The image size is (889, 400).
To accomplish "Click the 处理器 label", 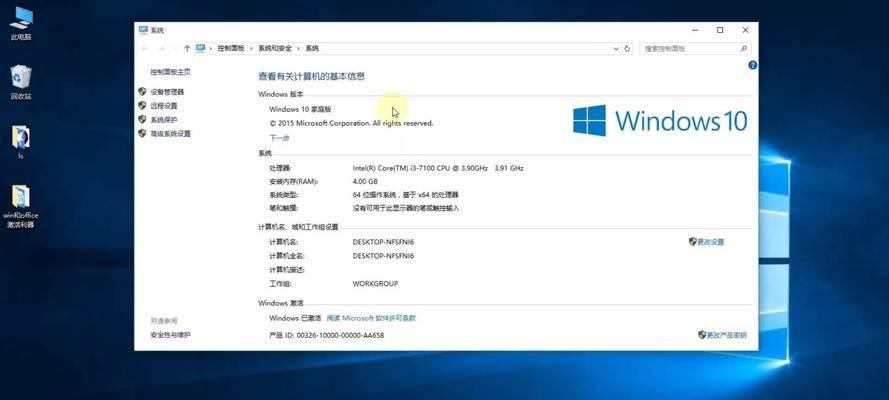I will 280,168.
